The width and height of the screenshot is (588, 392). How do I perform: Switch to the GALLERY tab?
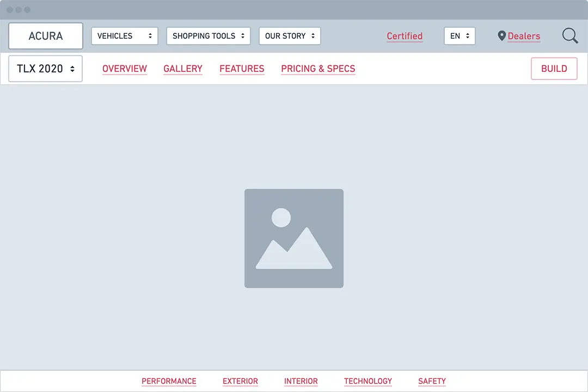pos(182,69)
